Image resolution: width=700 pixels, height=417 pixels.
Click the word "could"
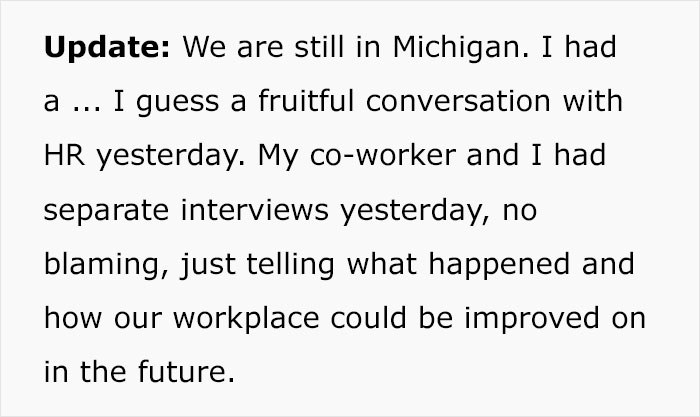[x=368, y=318]
